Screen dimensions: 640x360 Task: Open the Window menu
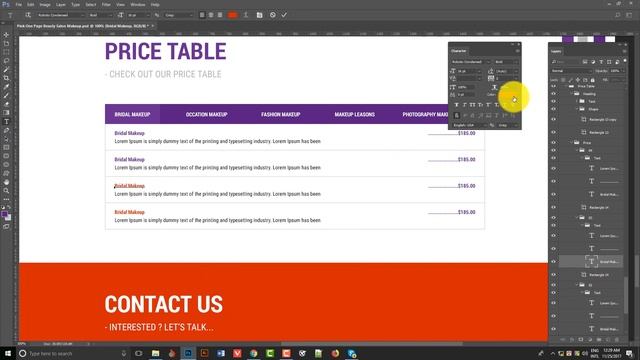(138, 4)
